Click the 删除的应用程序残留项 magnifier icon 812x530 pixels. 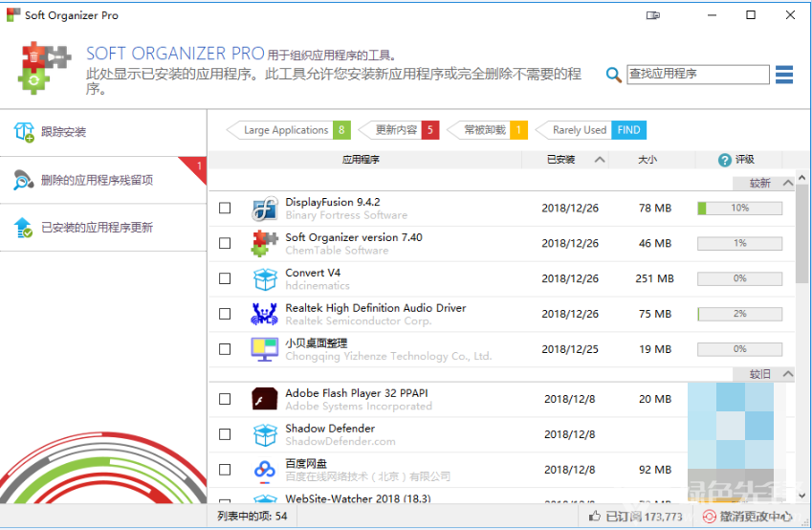tap(23, 180)
